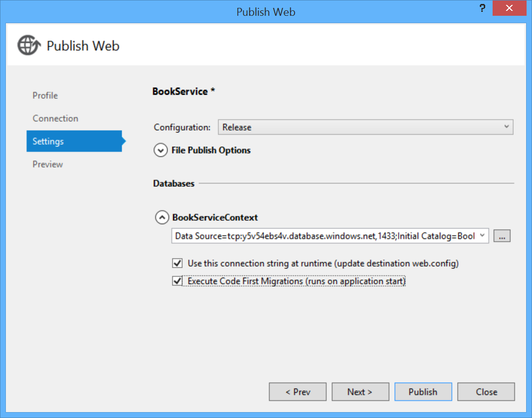Close the Publish Web dialog with X
Image resolution: width=532 pixels, height=418 pixels.
point(509,8)
